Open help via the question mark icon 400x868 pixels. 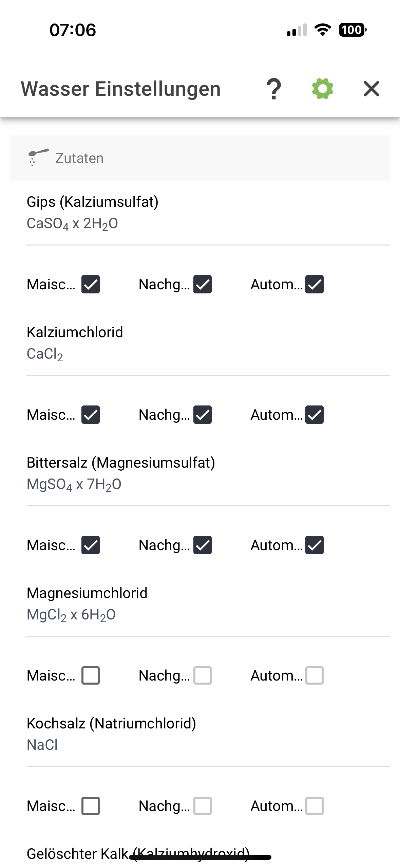[274, 89]
